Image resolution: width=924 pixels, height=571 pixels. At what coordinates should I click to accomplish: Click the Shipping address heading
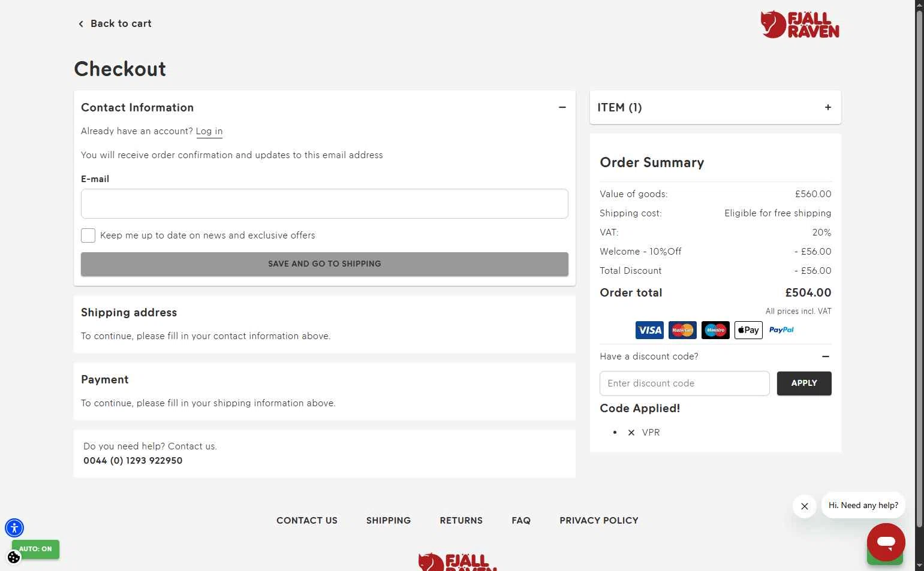click(x=129, y=313)
